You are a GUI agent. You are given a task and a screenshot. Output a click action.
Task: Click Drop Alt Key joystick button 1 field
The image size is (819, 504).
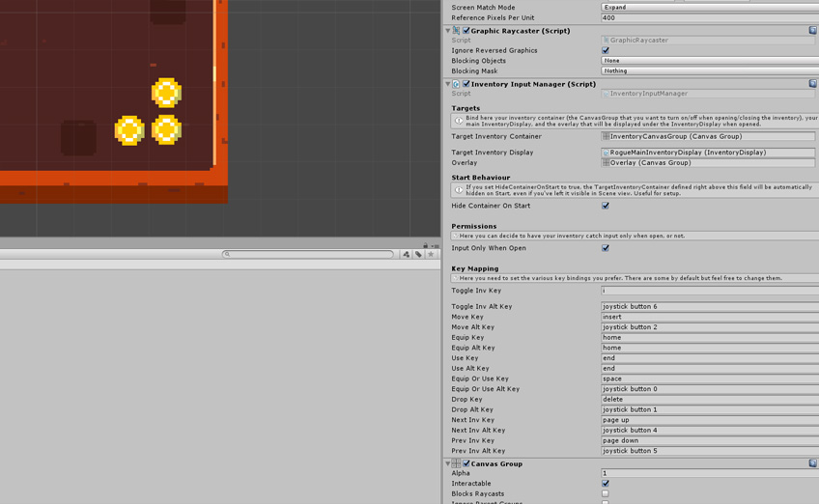[710, 409]
